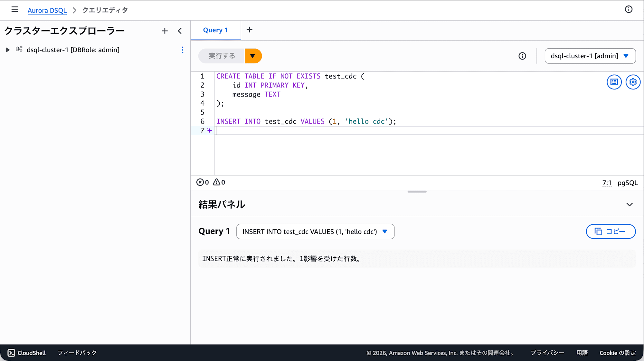Click the 実行する run button
The width and height of the screenshot is (644, 361).
(222, 56)
